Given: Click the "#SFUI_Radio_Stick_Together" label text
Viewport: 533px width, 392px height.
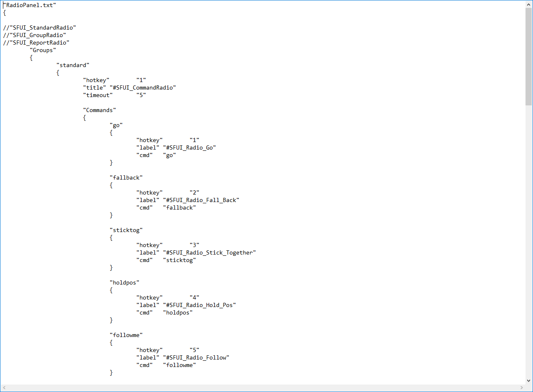Looking at the screenshot, I should pos(209,252).
